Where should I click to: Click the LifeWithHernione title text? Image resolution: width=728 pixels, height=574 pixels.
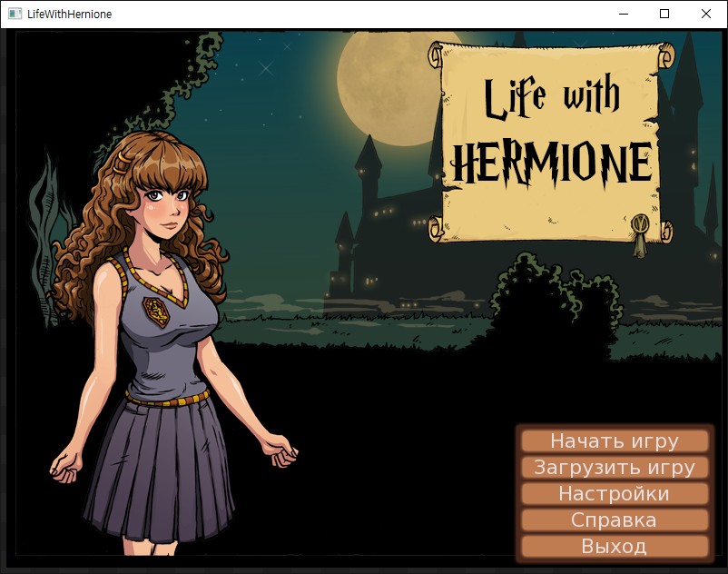(70, 15)
